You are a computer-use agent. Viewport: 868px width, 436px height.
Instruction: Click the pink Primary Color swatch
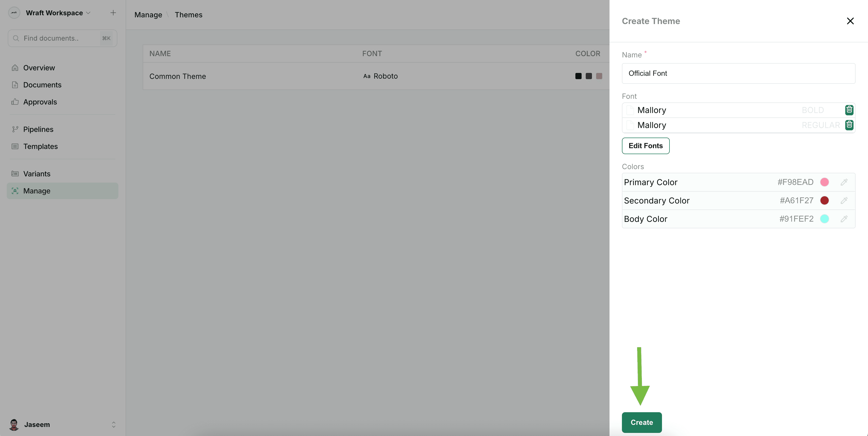click(824, 182)
